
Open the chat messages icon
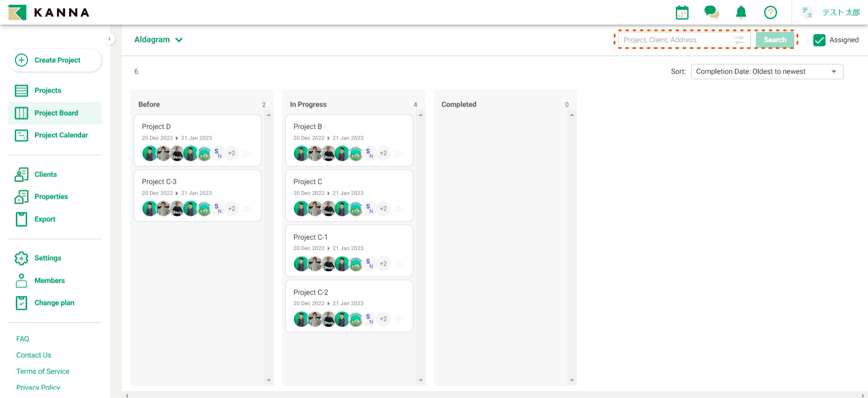(x=711, y=12)
